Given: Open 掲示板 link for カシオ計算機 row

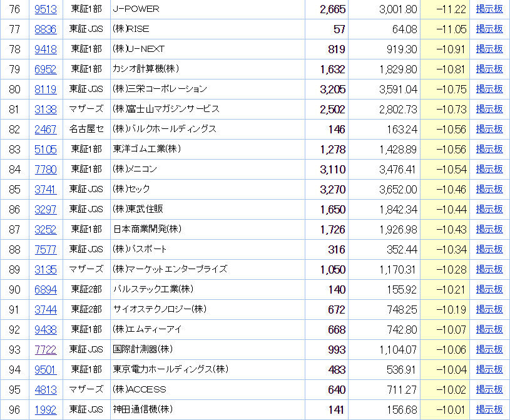Looking at the screenshot, I should coord(489,69).
